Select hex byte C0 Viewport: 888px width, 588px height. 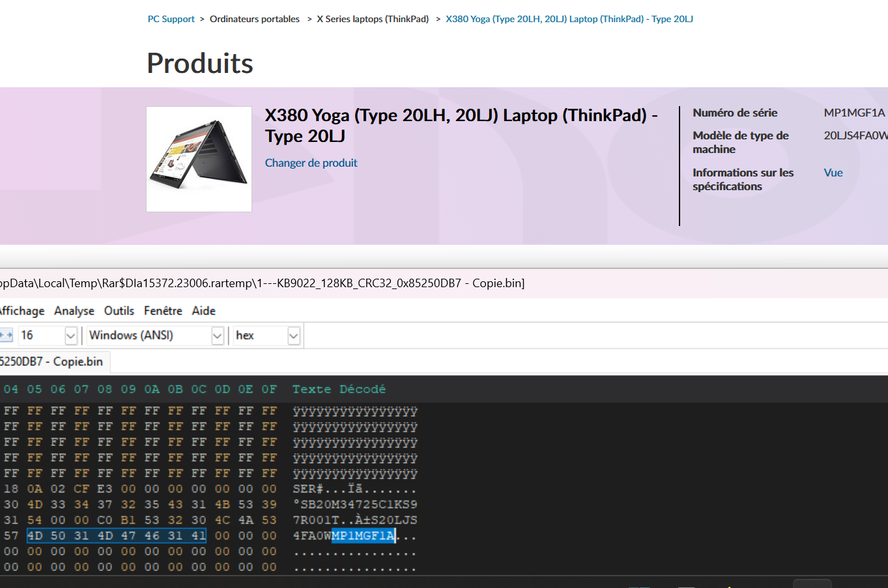(105, 520)
